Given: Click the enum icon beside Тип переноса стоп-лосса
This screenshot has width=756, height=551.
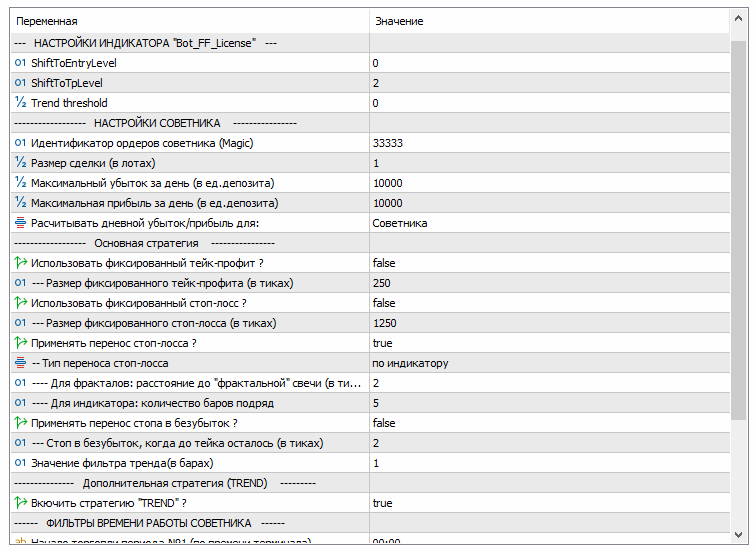Looking at the screenshot, I should coord(20,363).
